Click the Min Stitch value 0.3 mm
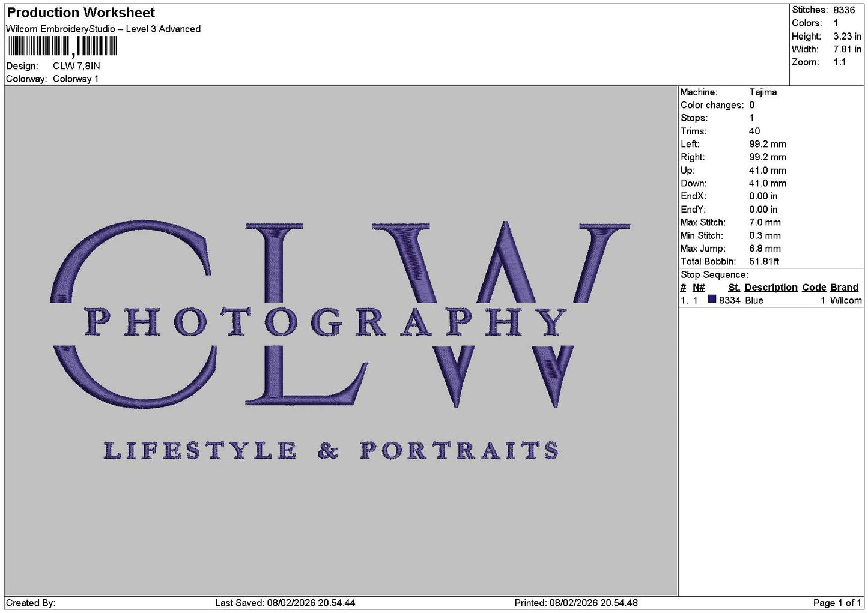This screenshot has width=868, height=613. pos(765,236)
